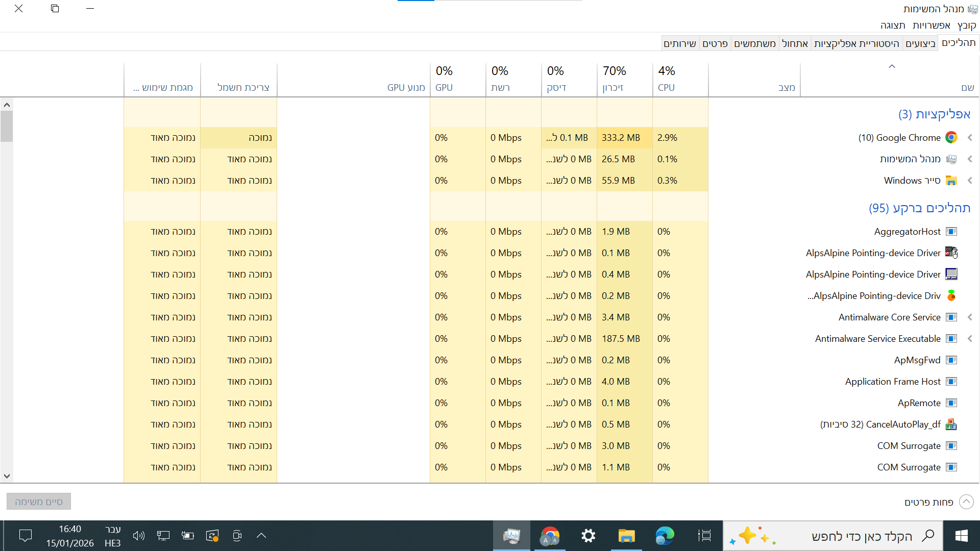Click the volume speaker icon in tray

click(138, 536)
